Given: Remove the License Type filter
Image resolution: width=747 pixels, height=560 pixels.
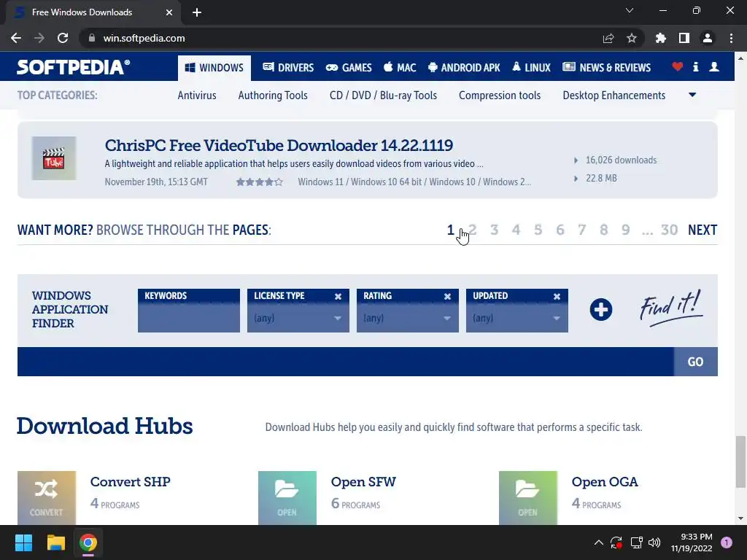Looking at the screenshot, I should (x=338, y=296).
